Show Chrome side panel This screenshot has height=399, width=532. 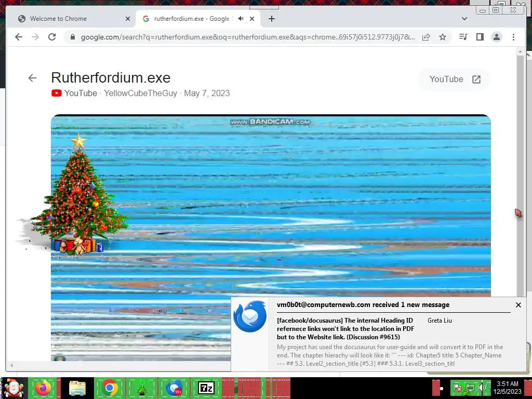click(x=480, y=37)
